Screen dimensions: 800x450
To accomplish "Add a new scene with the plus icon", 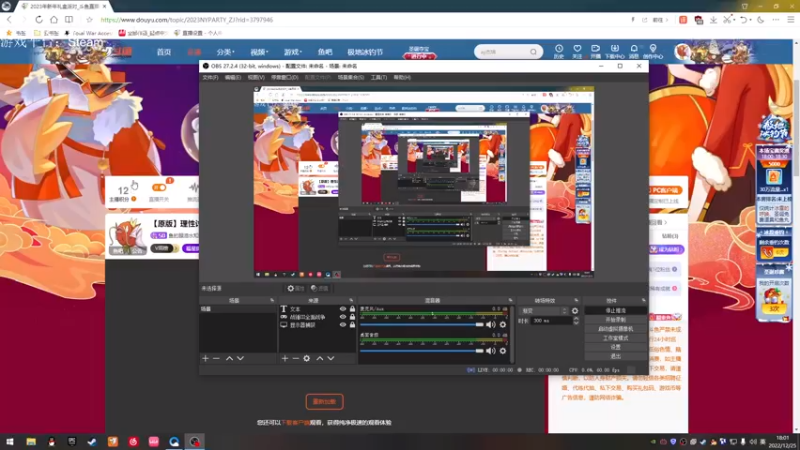I will tap(205, 359).
